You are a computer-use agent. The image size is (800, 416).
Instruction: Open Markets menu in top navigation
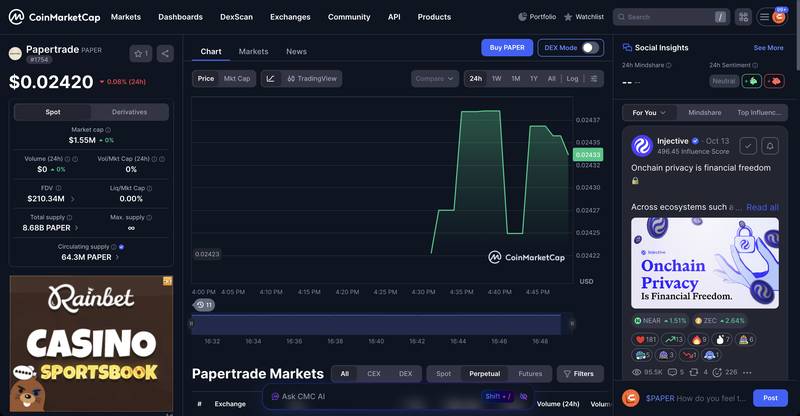[126, 17]
